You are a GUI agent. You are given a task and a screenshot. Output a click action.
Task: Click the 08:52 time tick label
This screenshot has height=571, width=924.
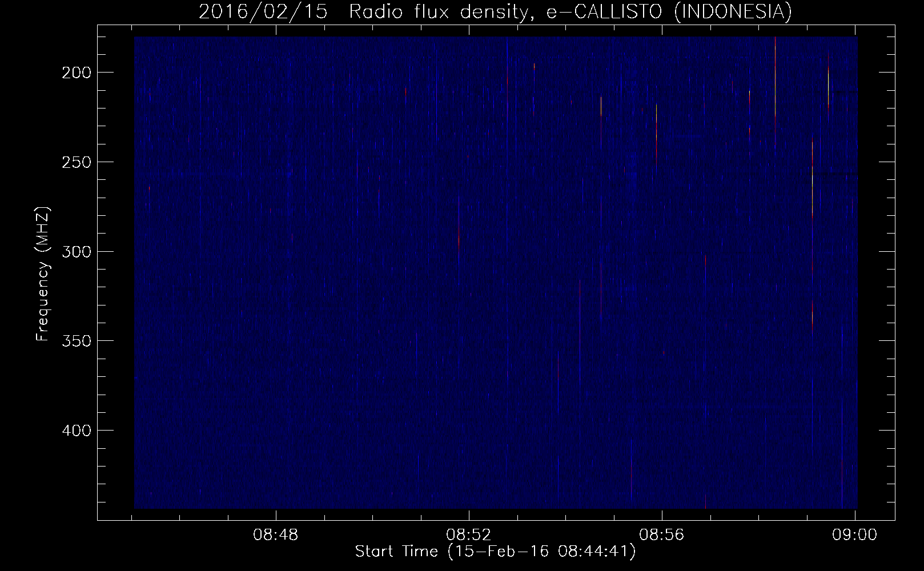[x=469, y=536]
